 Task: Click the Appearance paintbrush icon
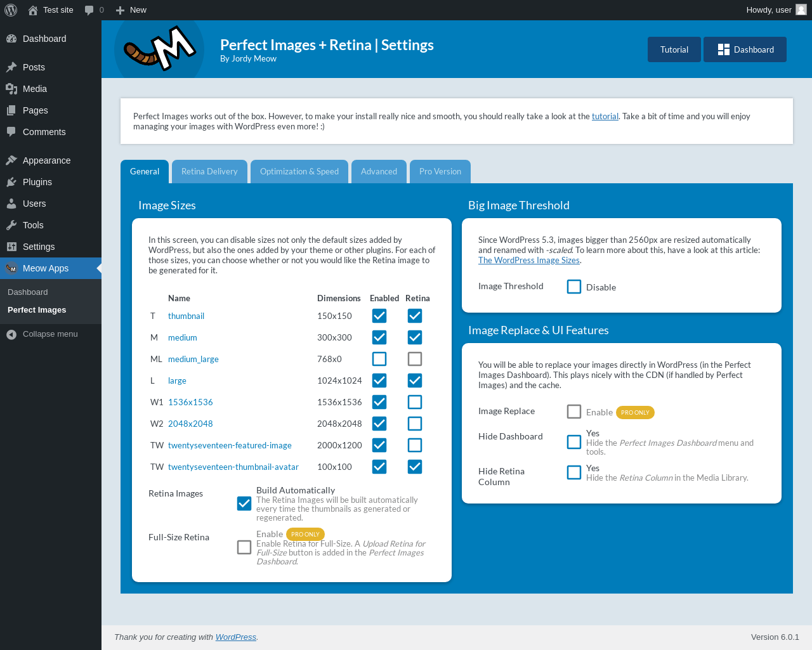(x=11, y=160)
